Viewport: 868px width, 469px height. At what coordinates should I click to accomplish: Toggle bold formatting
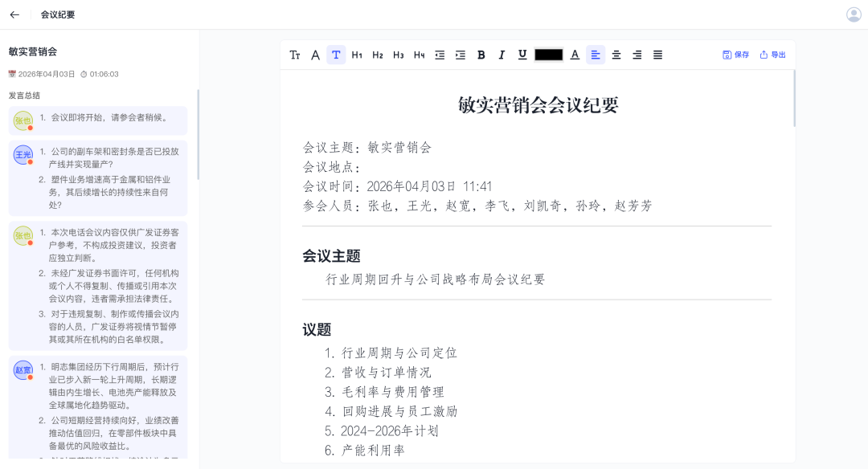click(481, 55)
